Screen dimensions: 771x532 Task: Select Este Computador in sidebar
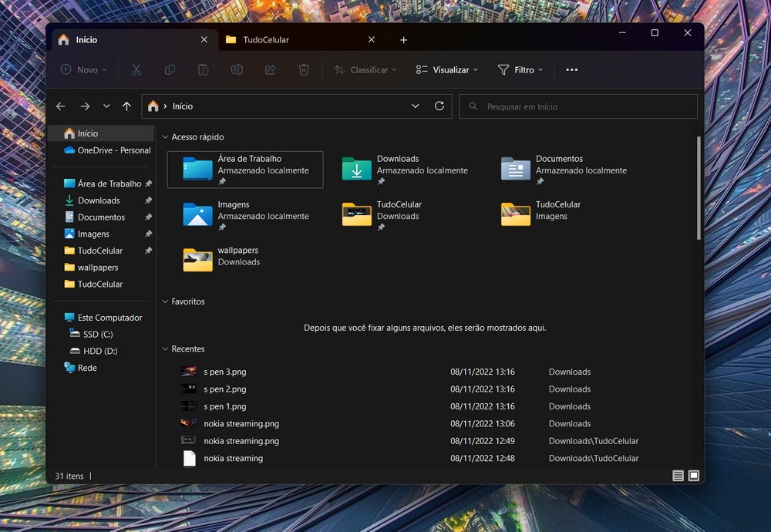click(x=103, y=317)
